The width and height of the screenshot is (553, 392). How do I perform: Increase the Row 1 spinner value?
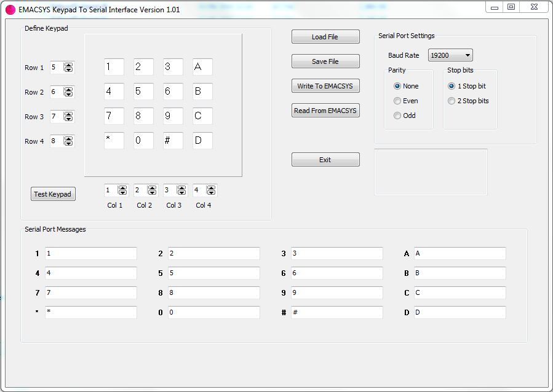68,65
